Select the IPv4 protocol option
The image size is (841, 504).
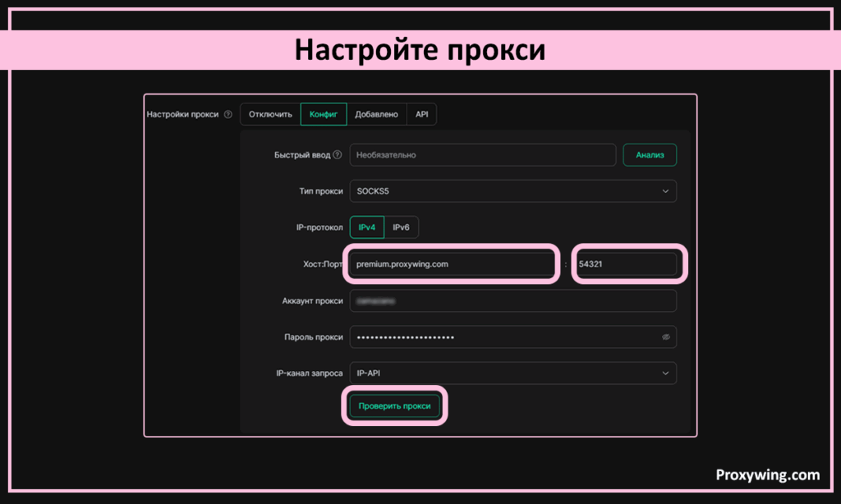click(366, 227)
